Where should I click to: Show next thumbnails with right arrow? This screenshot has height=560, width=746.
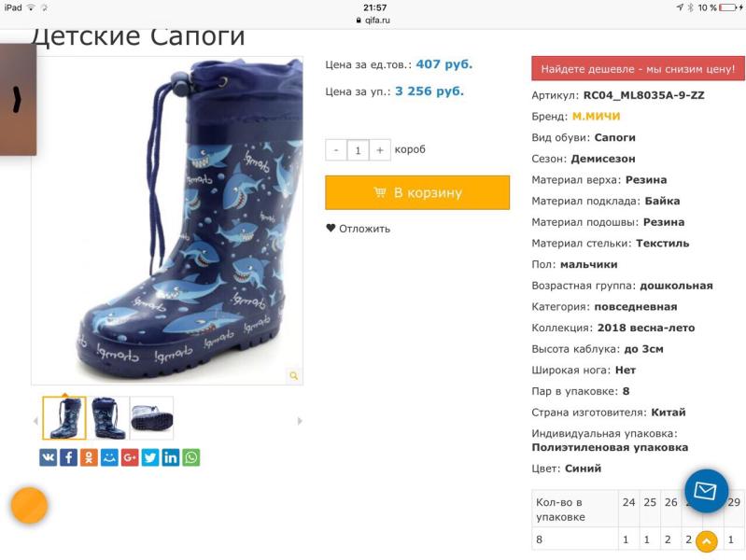(x=300, y=421)
